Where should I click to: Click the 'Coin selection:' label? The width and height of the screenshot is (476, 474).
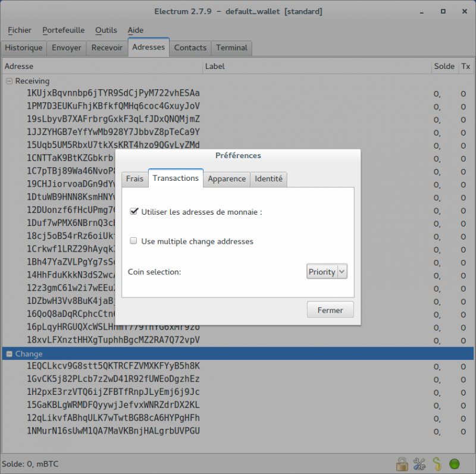point(154,272)
